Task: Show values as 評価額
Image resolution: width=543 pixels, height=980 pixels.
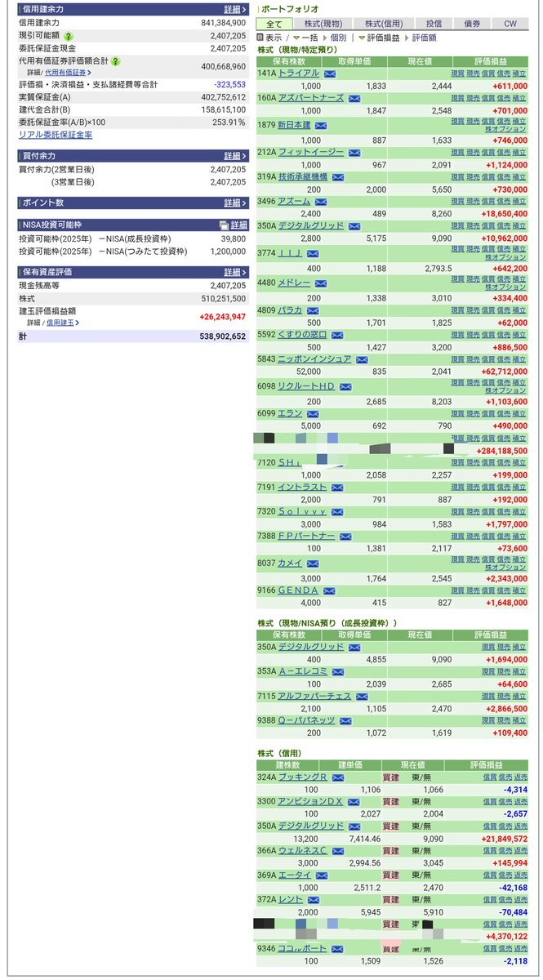Action: (424, 38)
